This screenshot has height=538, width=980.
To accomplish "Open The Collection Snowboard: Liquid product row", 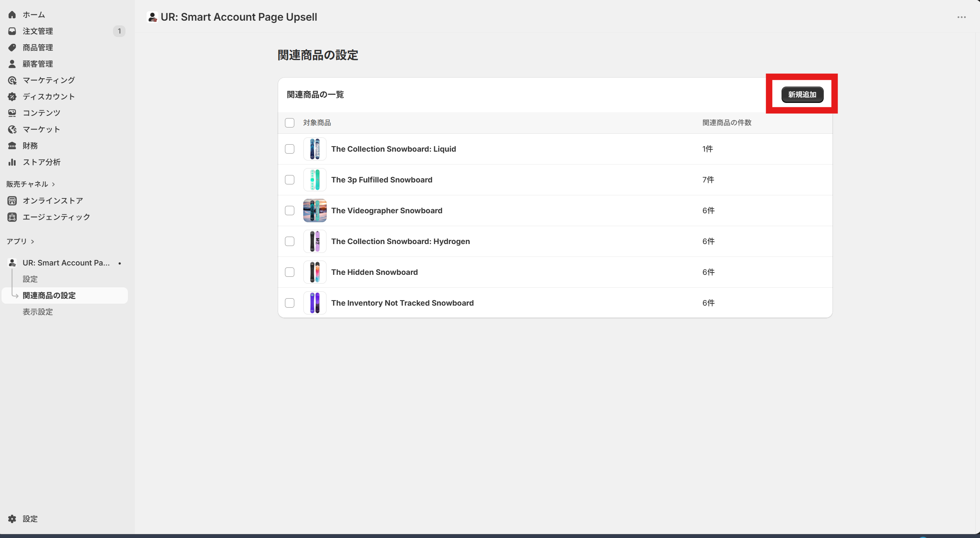I will pos(555,149).
